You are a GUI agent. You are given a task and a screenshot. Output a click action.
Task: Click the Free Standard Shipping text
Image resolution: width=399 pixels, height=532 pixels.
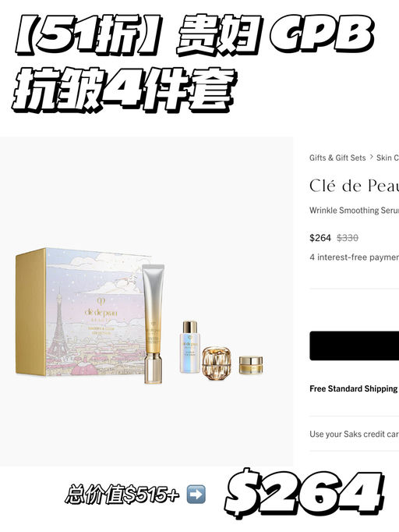tap(354, 388)
